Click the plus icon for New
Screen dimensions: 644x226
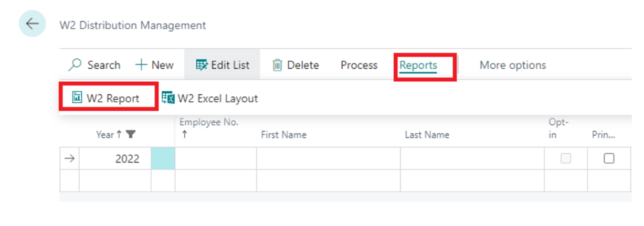(141, 65)
